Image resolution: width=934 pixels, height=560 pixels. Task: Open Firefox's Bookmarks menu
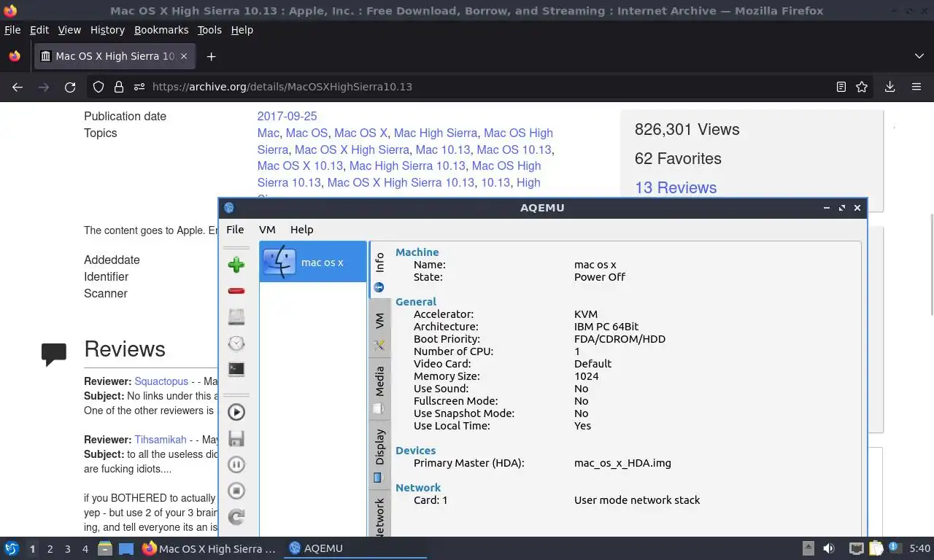coord(161,30)
